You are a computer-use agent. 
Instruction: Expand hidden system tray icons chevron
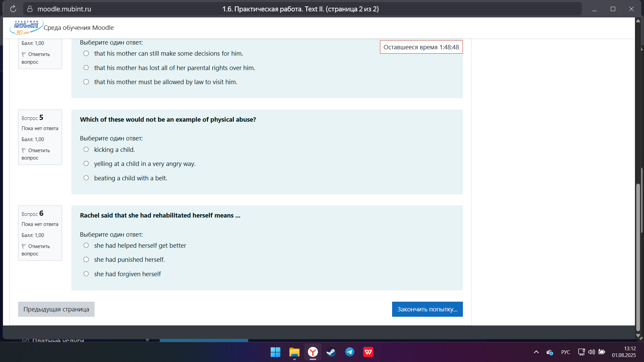536,352
